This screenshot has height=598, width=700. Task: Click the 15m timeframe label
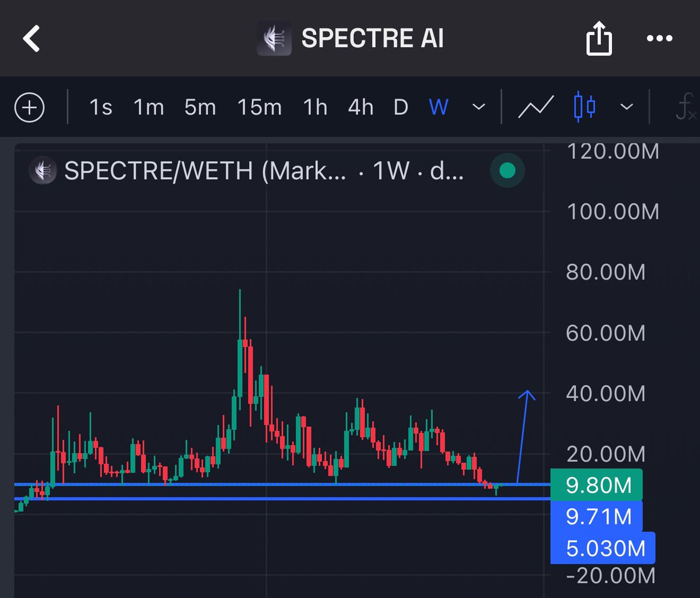tap(259, 107)
